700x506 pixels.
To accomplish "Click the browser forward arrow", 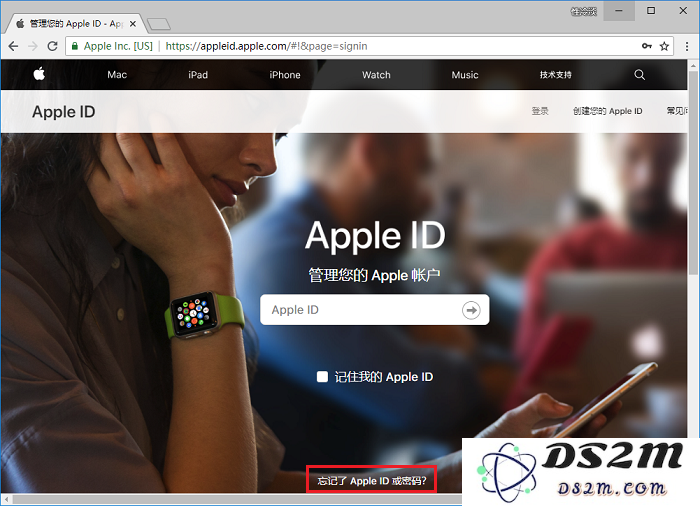I will (33, 46).
